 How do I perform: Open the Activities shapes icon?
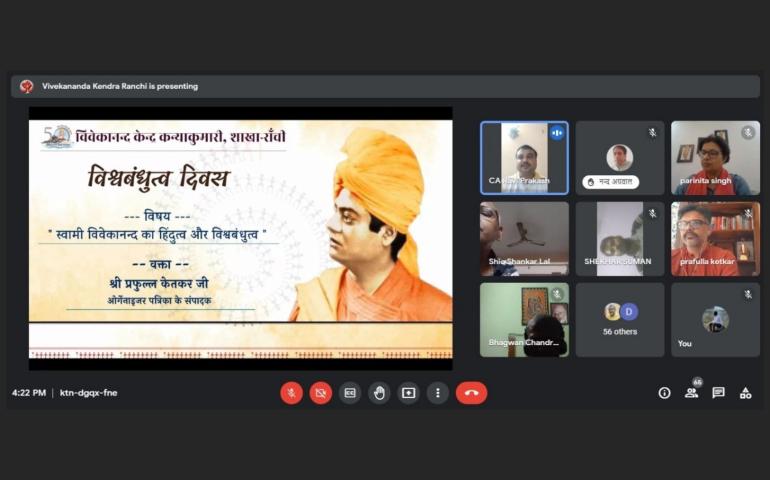point(745,393)
